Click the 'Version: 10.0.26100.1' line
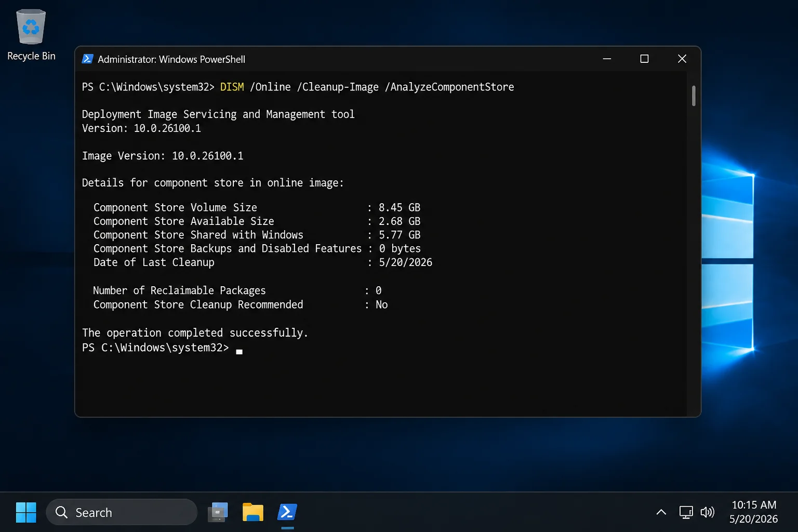Image resolution: width=798 pixels, height=532 pixels. [141, 128]
